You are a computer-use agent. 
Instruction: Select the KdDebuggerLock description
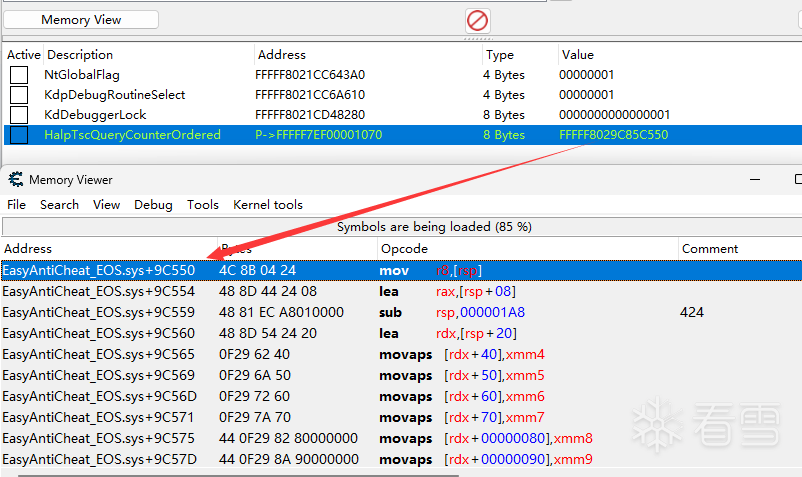coord(95,115)
